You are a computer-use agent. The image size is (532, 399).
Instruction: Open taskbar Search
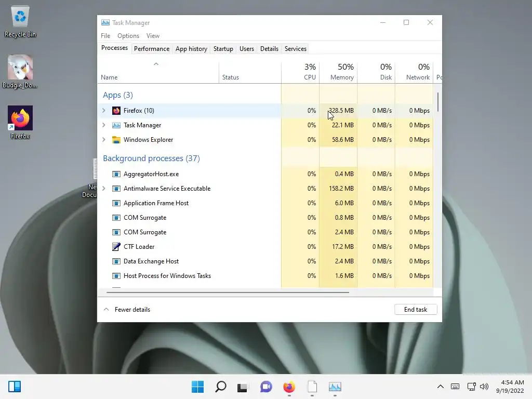(220, 387)
